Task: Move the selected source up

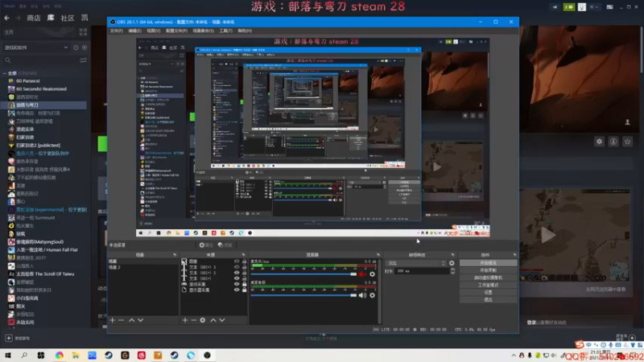Action: point(213,320)
